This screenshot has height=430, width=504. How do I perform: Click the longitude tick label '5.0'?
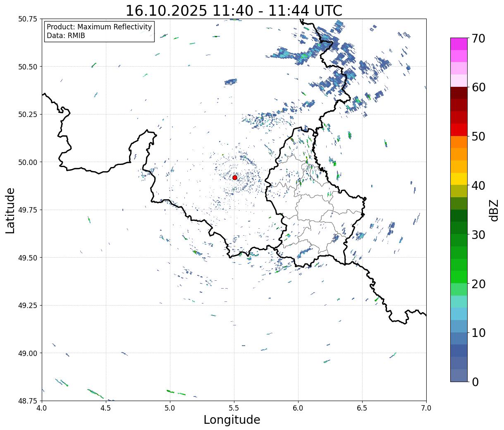pos(170,408)
